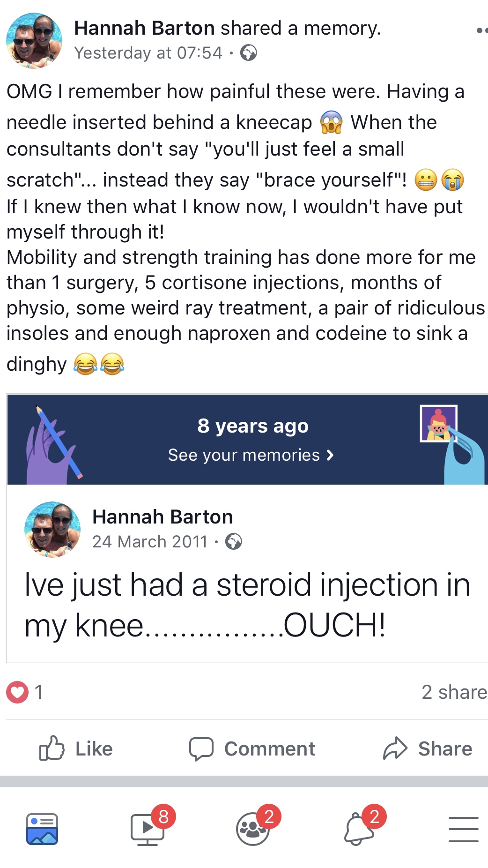Open Hannah Barton's name in memory post
This screenshot has height=868, width=488.
point(163,516)
